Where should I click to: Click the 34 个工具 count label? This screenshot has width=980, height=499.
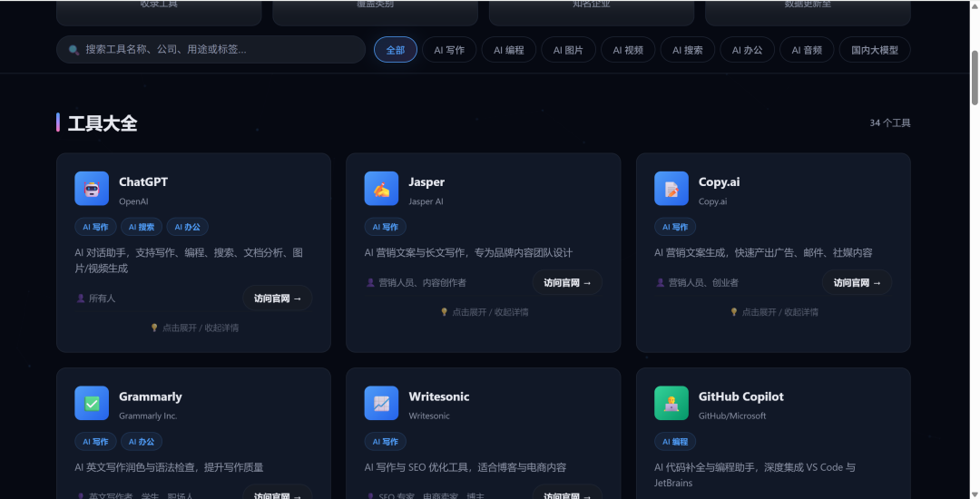tap(890, 123)
